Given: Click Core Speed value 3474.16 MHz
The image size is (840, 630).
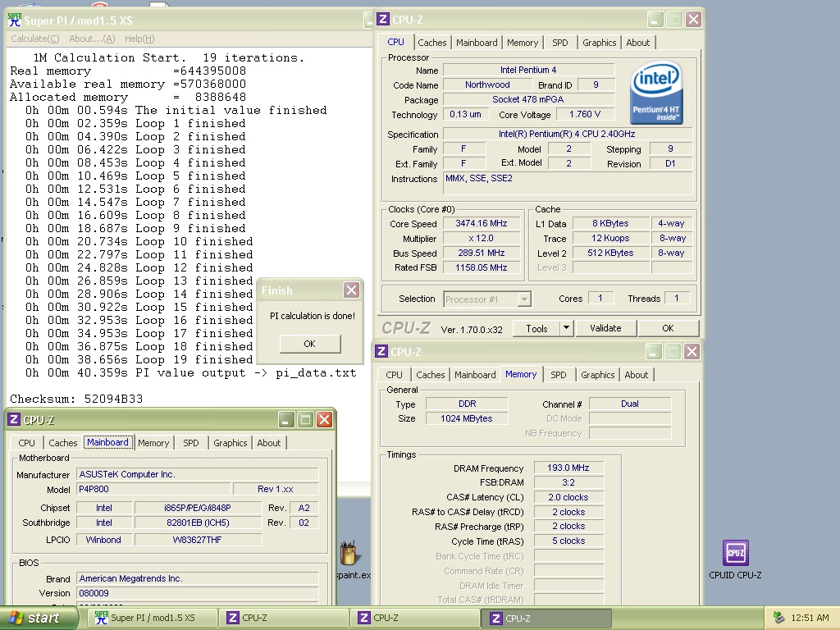Looking at the screenshot, I should (x=481, y=223).
